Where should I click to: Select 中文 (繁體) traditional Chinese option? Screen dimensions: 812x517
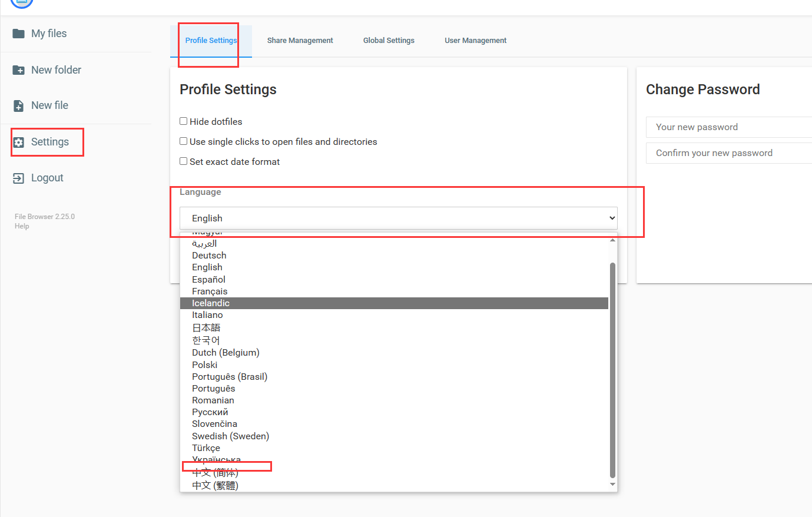394,485
